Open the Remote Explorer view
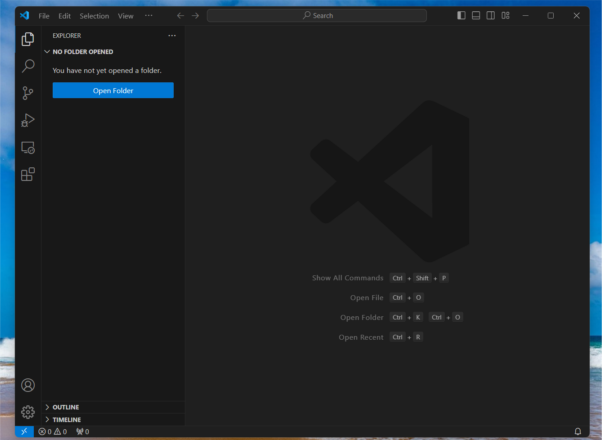This screenshot has width=602, height=440. [28, 147]
